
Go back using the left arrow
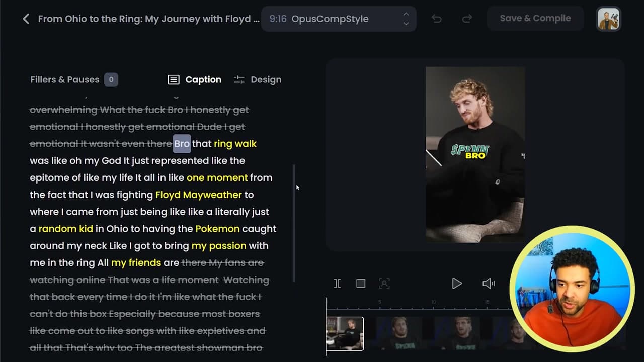pos(26,19)
